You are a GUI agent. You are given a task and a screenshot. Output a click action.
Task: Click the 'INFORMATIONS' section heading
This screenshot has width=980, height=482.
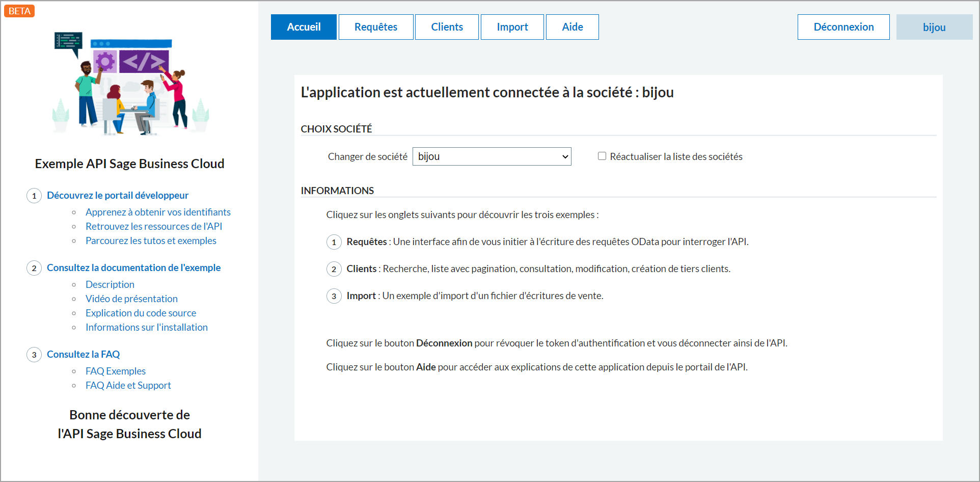point(337,191)
